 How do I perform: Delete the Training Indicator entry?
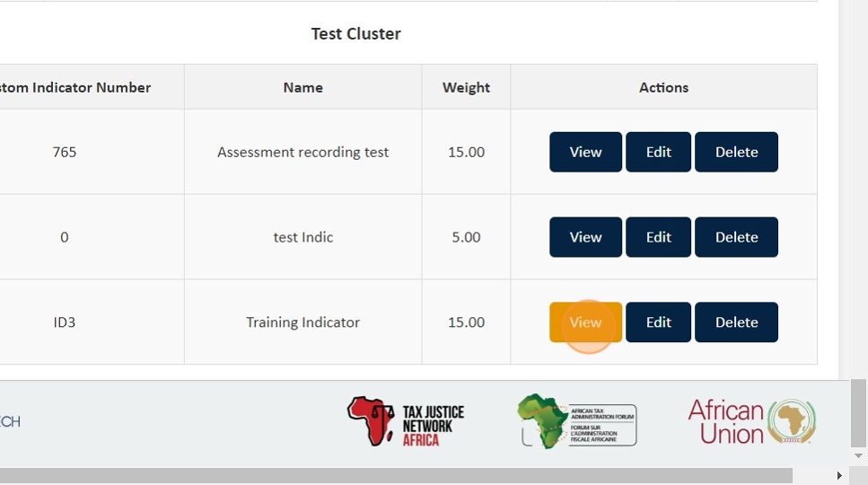click(x=736, y=322)
